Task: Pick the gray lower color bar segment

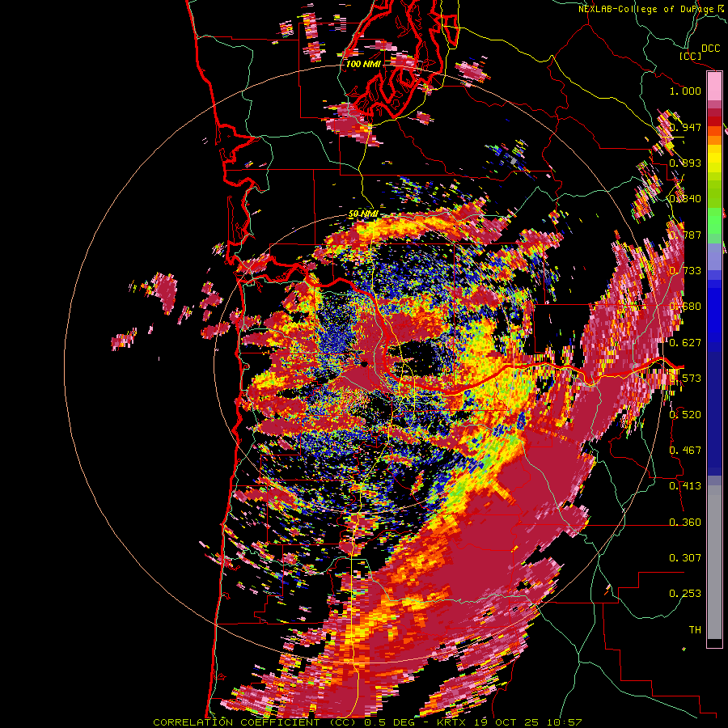Action: tap(714, 562)
